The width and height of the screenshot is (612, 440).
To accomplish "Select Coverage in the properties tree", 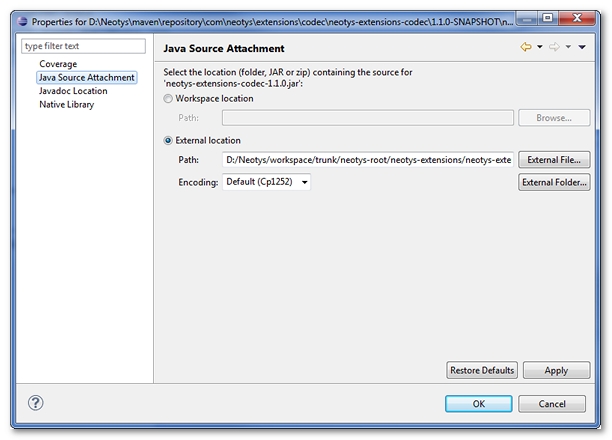I will point(58,64).
